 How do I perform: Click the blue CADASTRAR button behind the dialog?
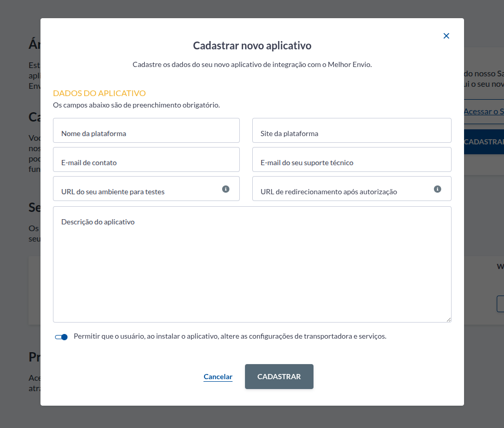tap(484, 142)
